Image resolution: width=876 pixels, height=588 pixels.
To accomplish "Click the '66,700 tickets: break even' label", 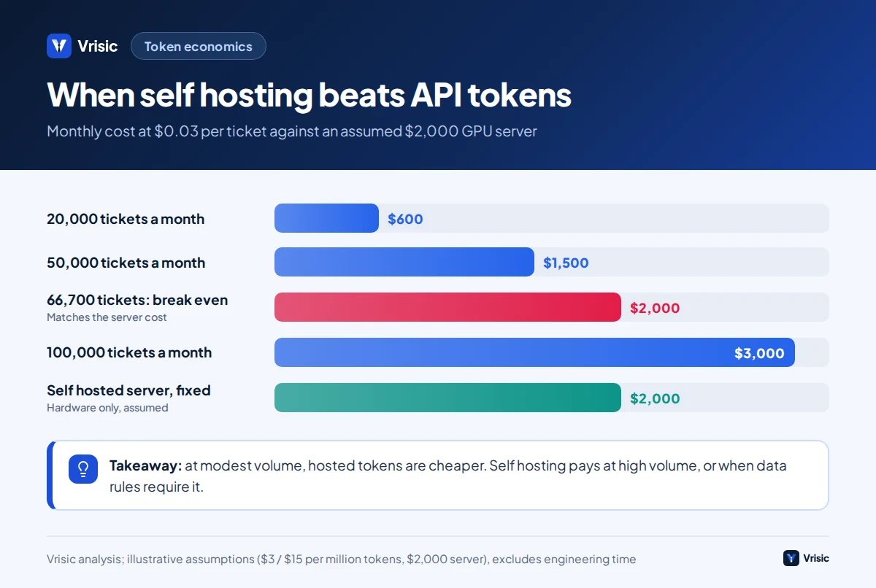I will coord(137,300).
